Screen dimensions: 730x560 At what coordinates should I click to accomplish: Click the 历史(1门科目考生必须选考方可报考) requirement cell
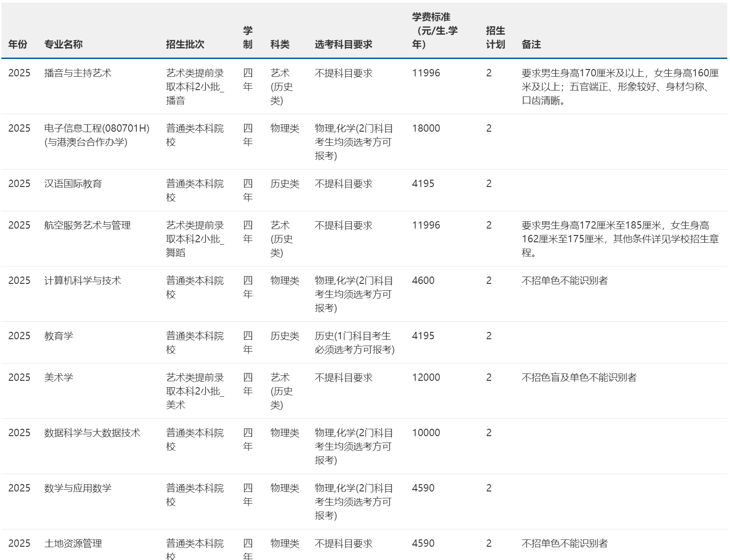354,343
